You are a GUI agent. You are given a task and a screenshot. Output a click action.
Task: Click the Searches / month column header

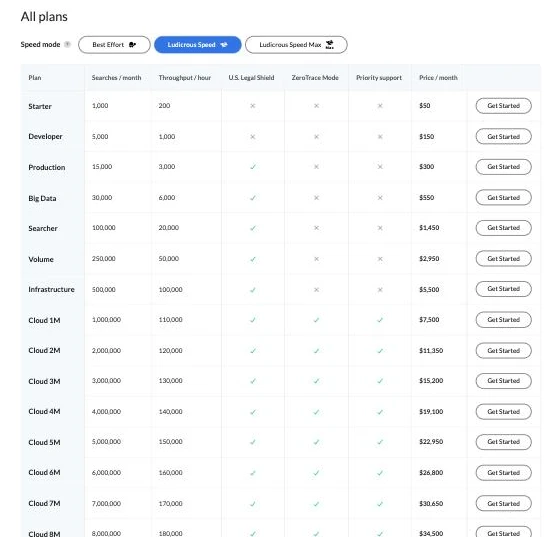(x=116, y=77)
